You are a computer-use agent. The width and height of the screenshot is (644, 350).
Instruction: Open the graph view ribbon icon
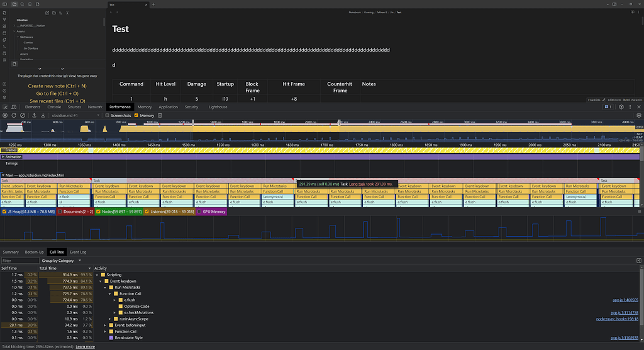point(4,20)
